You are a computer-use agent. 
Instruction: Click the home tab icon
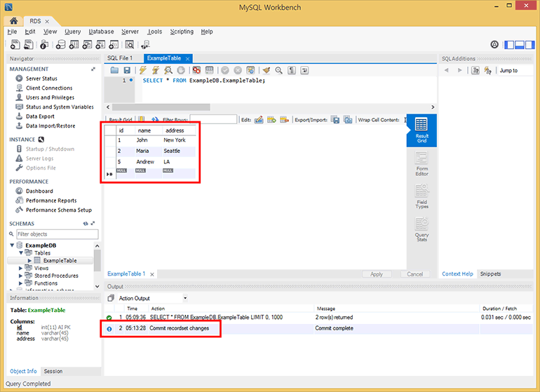coord(13,21)
